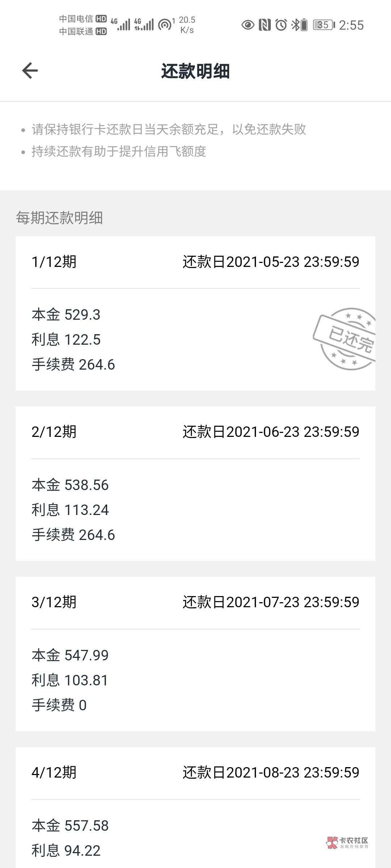This screenshot has width=391, height=868.
Task: Tap the eye comfort status icon
Action: (248, 25)
